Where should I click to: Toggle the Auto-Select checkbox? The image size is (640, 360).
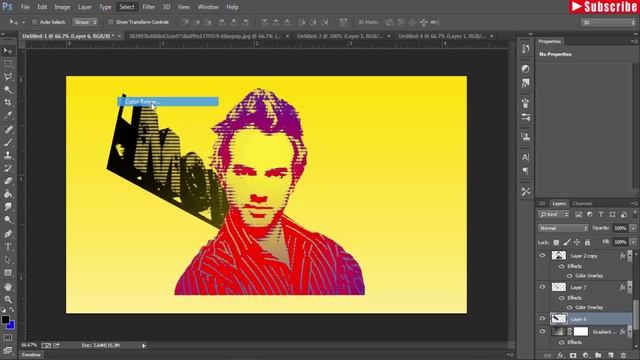(x=34, y=22)
